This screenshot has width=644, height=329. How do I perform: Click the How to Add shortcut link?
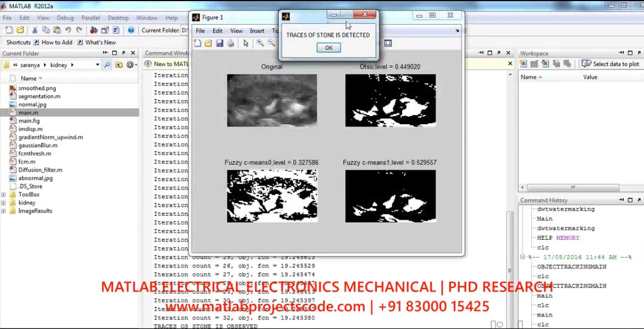56,42
